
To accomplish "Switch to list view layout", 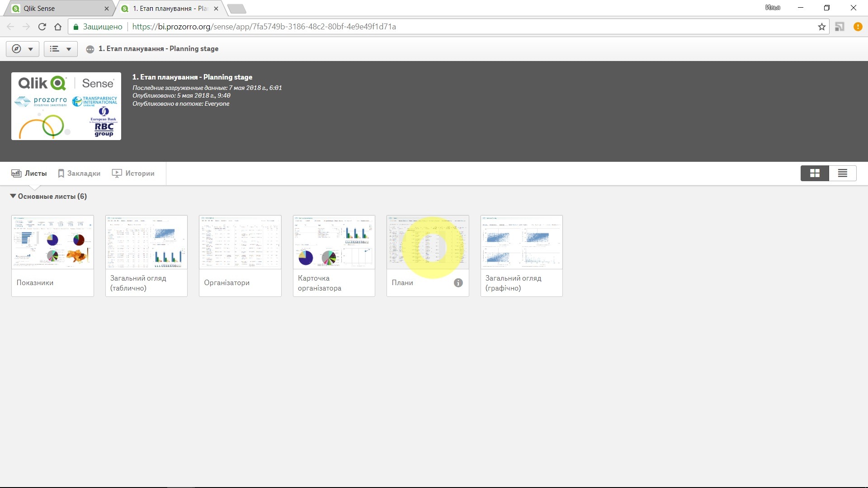I will pos(842,173).
